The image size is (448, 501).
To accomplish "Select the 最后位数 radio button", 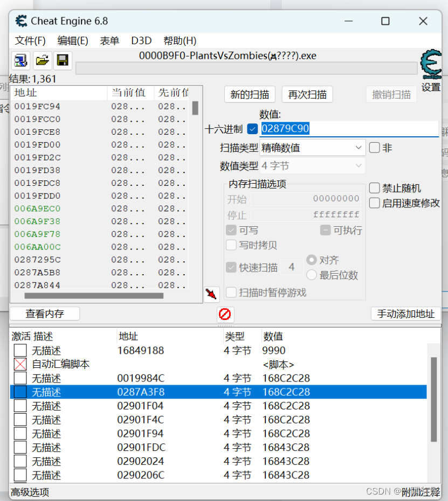I will (x=312, y=275).
